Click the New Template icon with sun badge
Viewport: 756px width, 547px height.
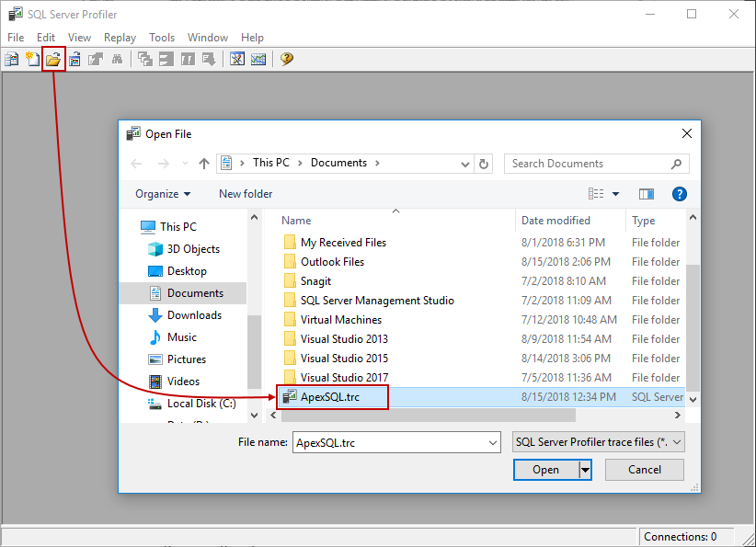tap(33, 59)
